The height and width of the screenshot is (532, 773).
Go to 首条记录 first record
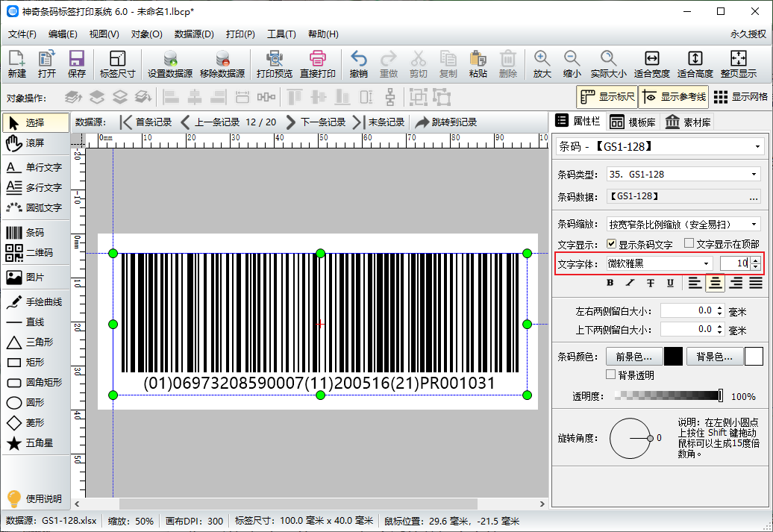(x=146, y=122)
